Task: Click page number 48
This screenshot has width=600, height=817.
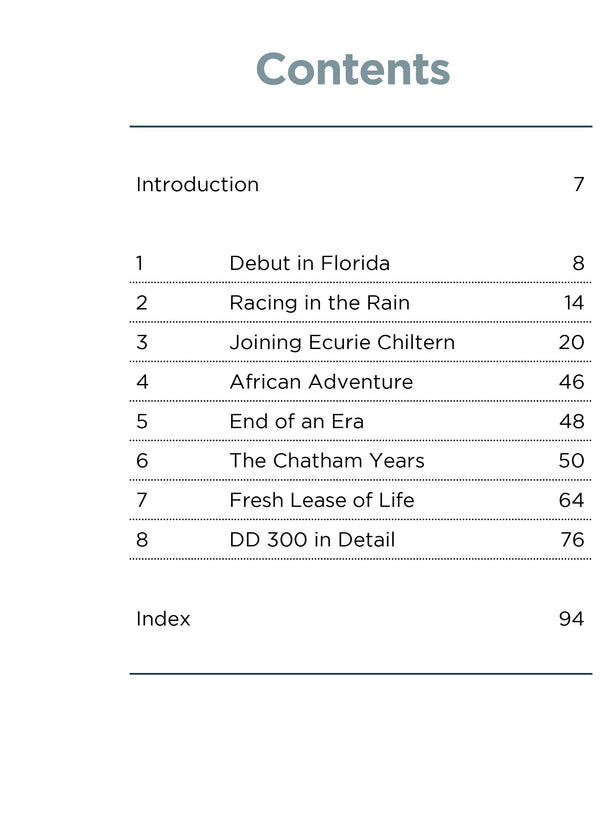Action: tap(571, 421)
